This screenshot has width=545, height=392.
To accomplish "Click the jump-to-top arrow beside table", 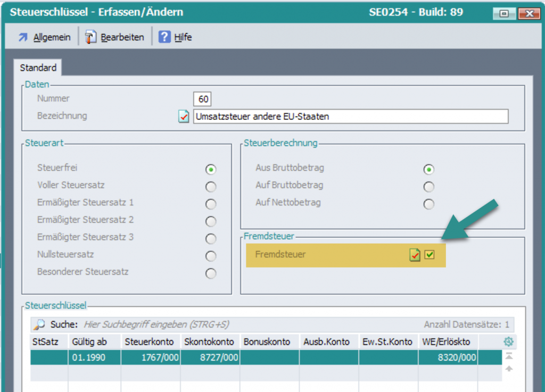I will click(509, 356).
